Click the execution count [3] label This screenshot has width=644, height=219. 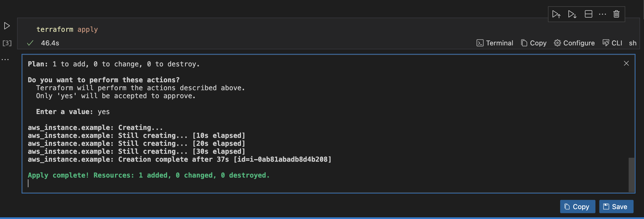point(7,43)
